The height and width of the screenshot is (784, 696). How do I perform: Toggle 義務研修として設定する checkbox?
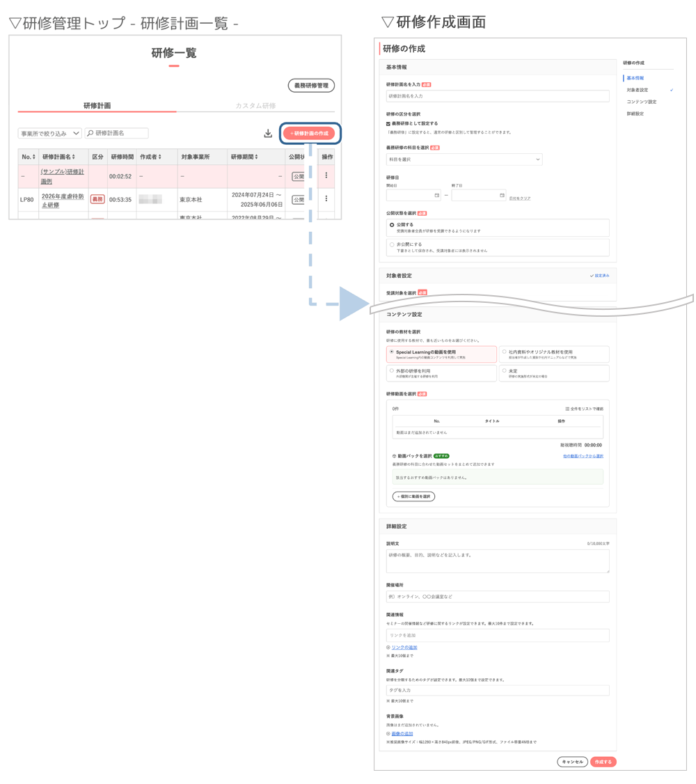point(388,123)
